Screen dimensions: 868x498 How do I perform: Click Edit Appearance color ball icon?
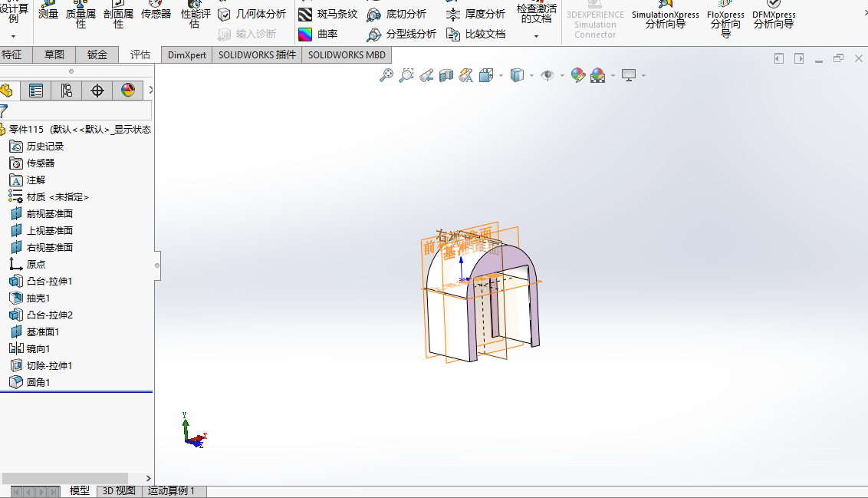pos(578,75)
